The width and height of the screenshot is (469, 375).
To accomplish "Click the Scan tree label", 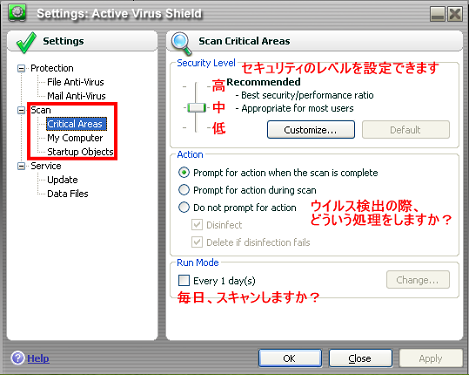I will point(41,110).
